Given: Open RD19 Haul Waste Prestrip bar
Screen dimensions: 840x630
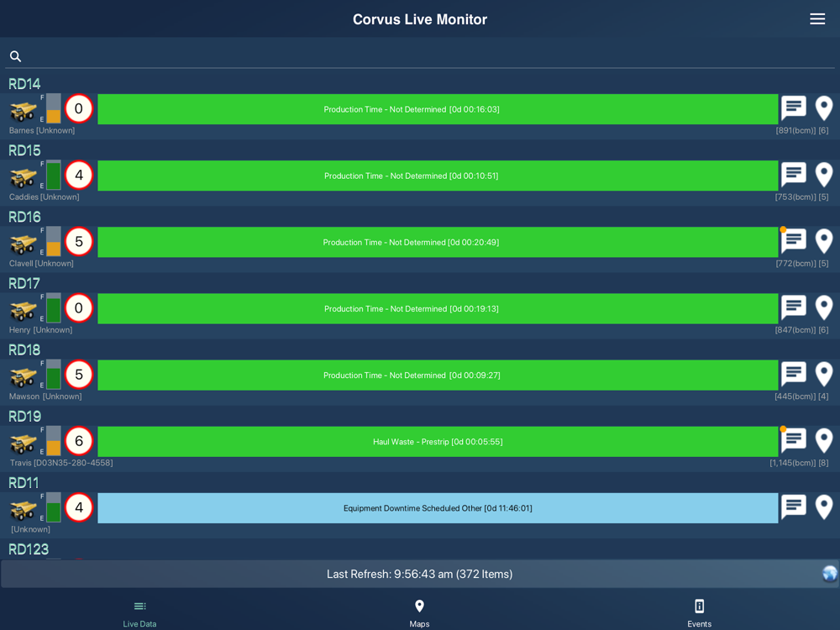Looking at the screenshot, I should [438, 442].
